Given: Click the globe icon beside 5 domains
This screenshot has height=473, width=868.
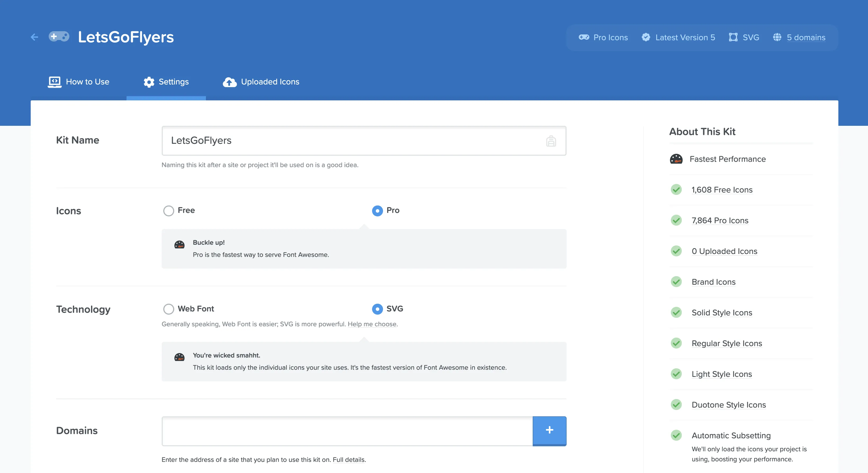Looking at the screenshot, I should tap(777, 37).
